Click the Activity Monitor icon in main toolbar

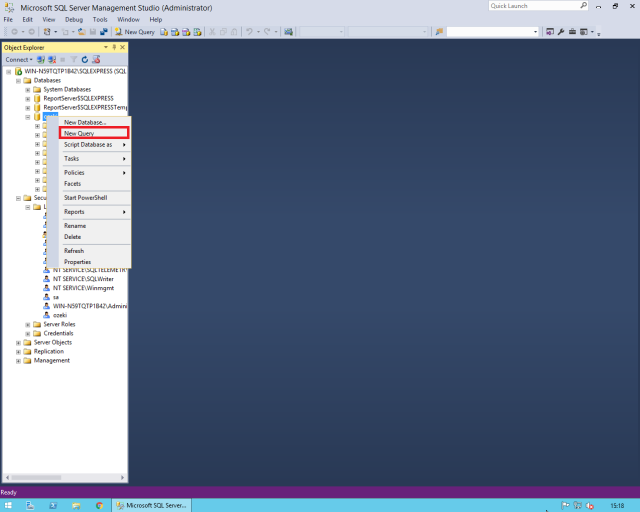point(289,31)
